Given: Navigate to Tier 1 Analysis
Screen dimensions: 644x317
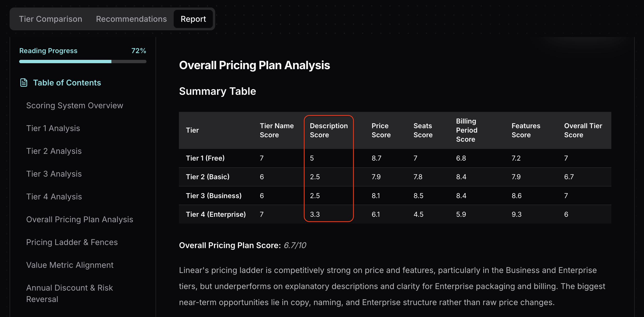Looking at the screenshot, I should 53,128.
